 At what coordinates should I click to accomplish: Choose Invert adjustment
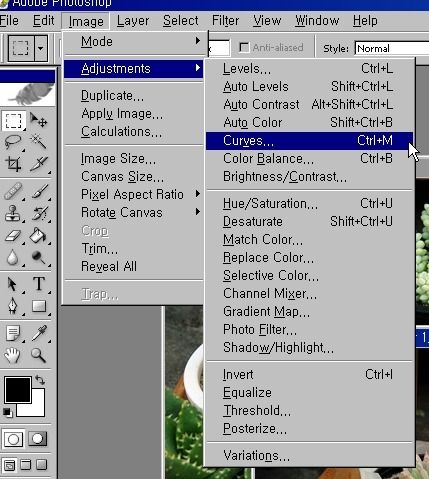[309, 375]
